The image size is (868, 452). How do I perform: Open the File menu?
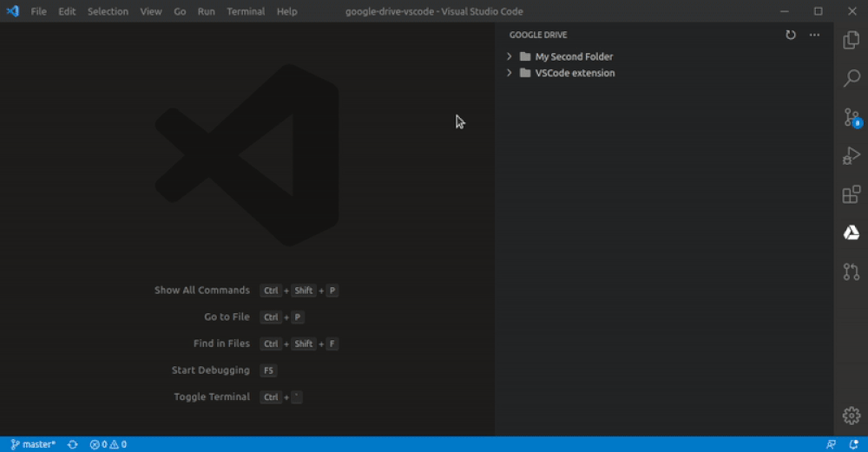[39, 11]
